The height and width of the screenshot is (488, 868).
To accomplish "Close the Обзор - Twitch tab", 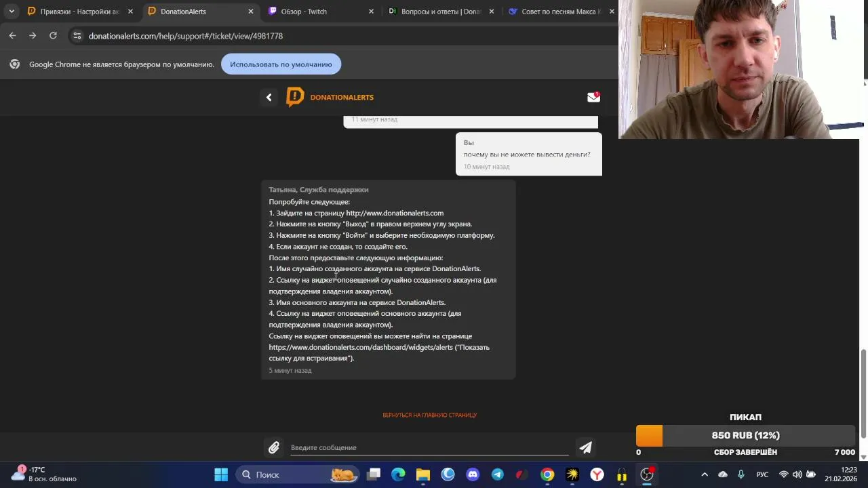I will coord(371,12).
